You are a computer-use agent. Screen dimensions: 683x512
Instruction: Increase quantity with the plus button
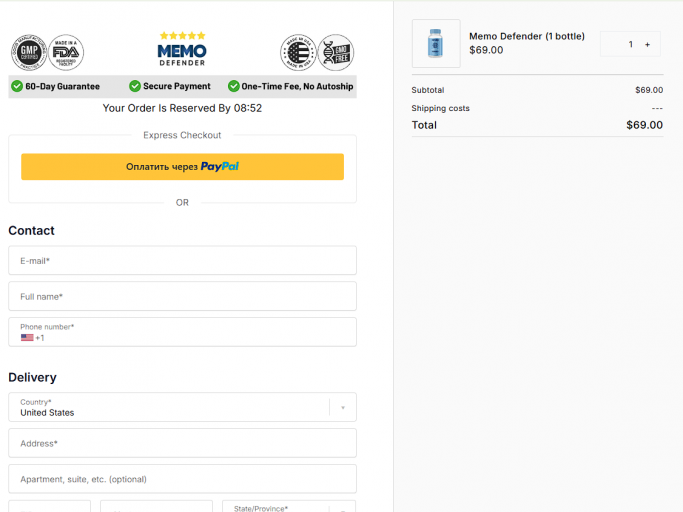coord(648,44)
